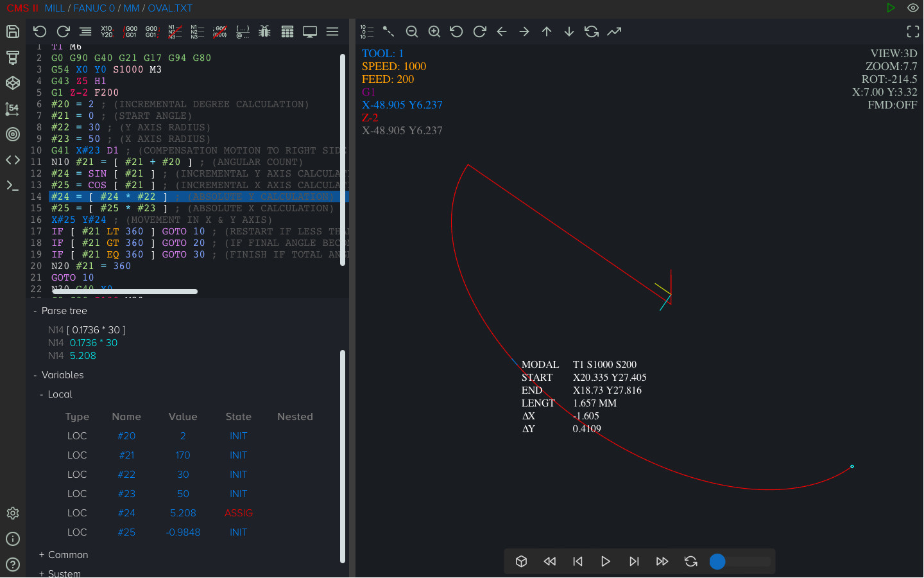
Task: Click the rewind button in playback bar
Action: [x=550, y=561]
